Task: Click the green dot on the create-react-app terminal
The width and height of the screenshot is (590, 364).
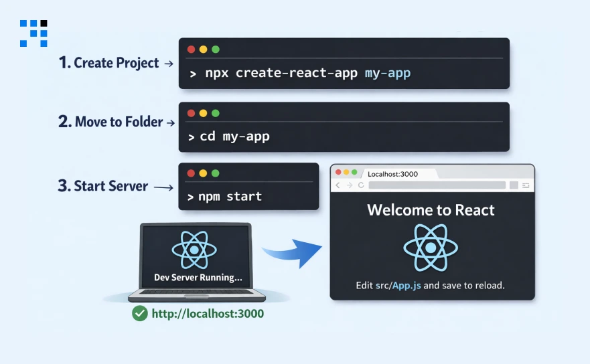Action: click(216, 50)
